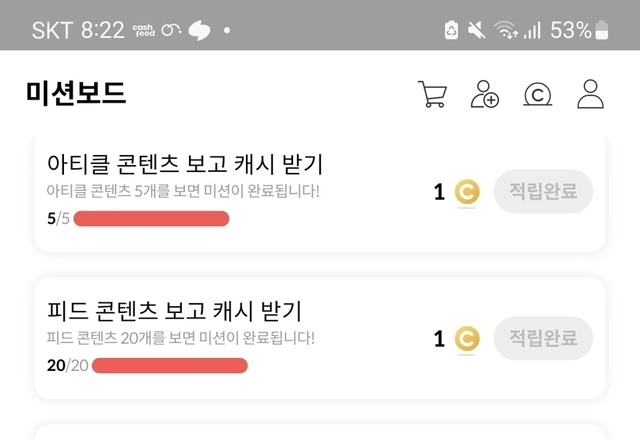
Task: Open the cash coin wallet icon
Action: (538, 94)
